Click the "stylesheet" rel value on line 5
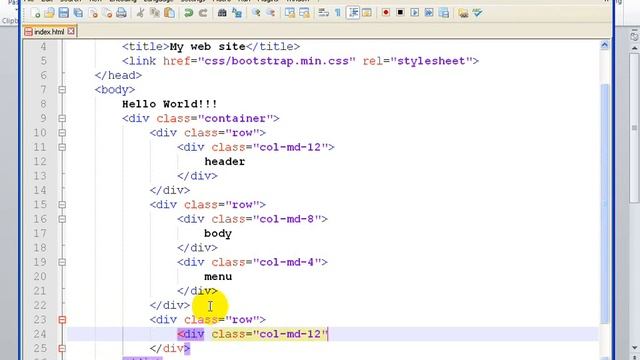This screenshot has height=360, width=640. point(431,61)
